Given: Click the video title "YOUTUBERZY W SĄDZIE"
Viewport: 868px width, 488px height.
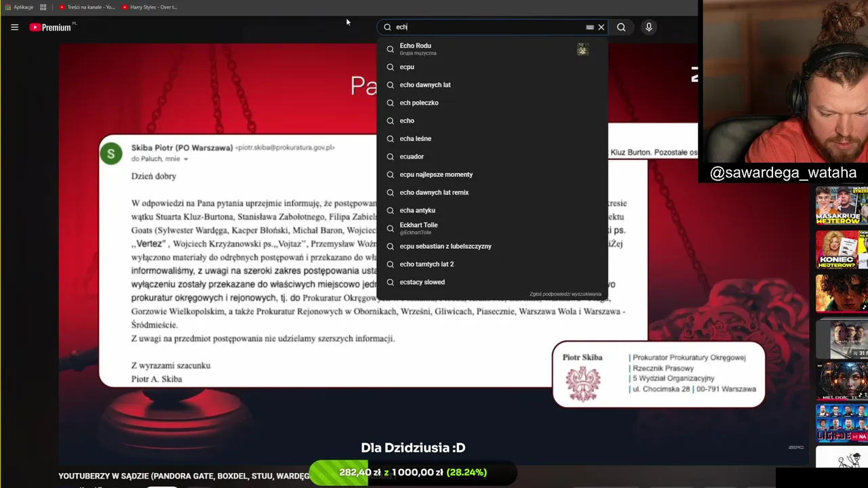Looking at the screenshot, I should [x=183, y=476].
